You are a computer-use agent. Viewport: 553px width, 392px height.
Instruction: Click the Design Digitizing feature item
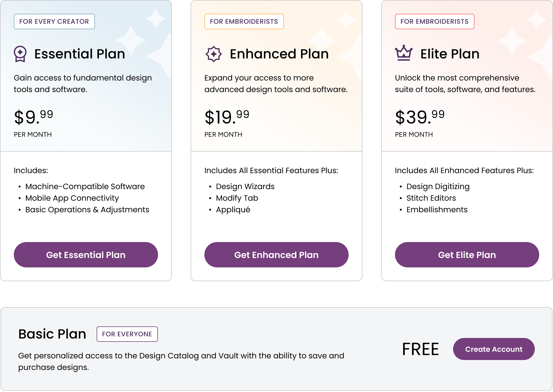coord(438,186)
